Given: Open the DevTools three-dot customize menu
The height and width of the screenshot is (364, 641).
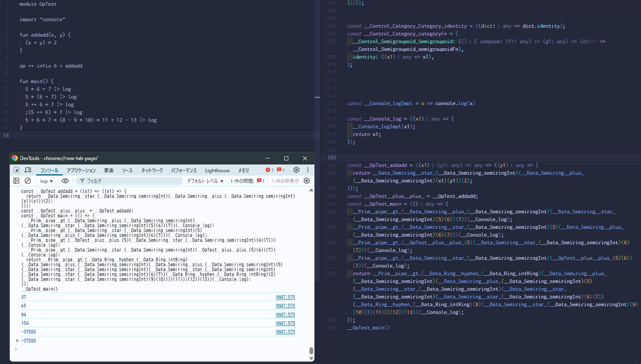Looking at the screenshot, I should (308, 170).
